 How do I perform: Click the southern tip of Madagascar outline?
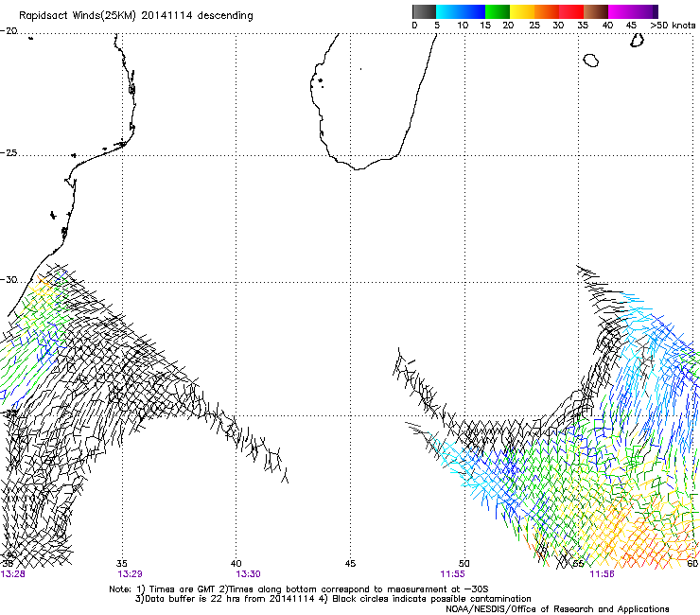[x=358, y=168]
